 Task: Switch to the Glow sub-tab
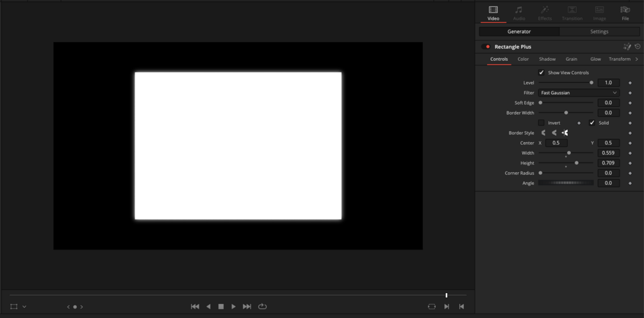[595, 59]
